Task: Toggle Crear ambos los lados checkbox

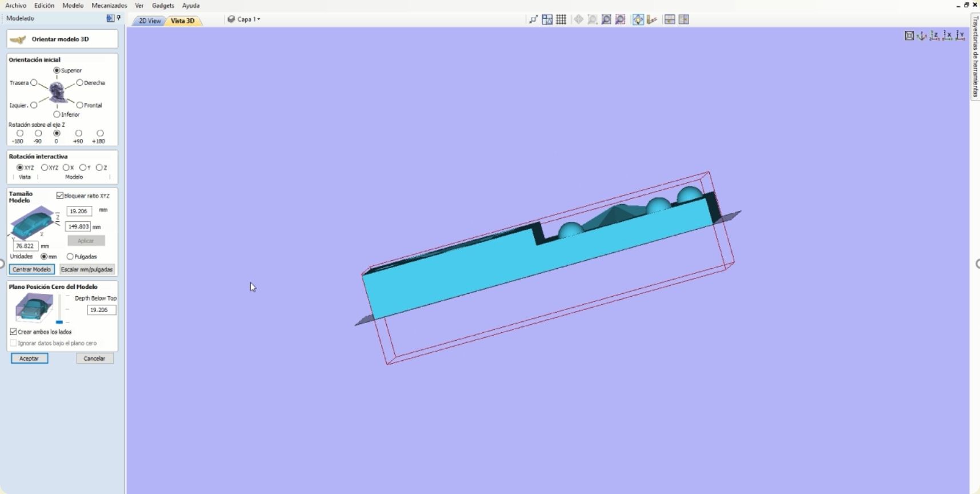Action: [13, 332]
